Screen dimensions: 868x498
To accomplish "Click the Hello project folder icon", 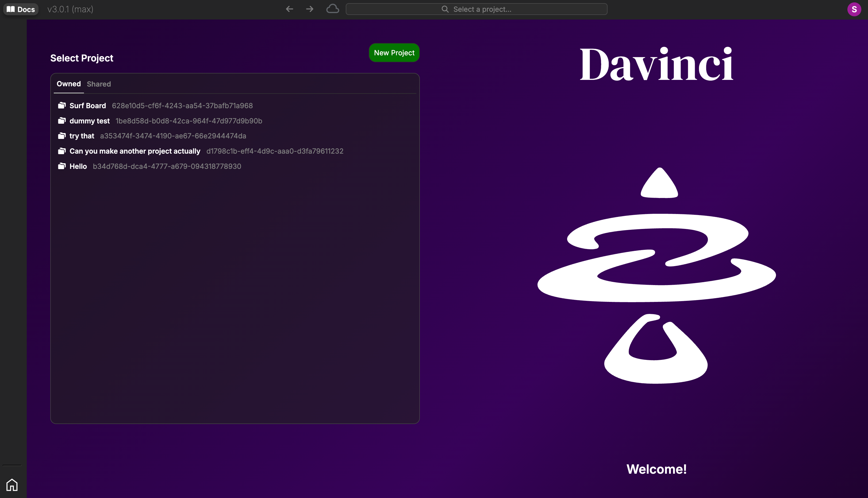I will tap(62, 166).
